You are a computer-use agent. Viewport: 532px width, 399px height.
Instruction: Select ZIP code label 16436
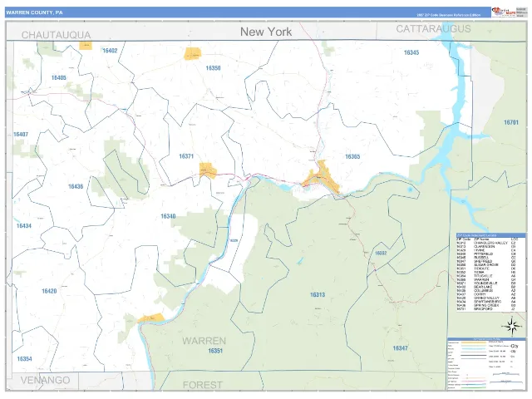(x=76, y=186)
